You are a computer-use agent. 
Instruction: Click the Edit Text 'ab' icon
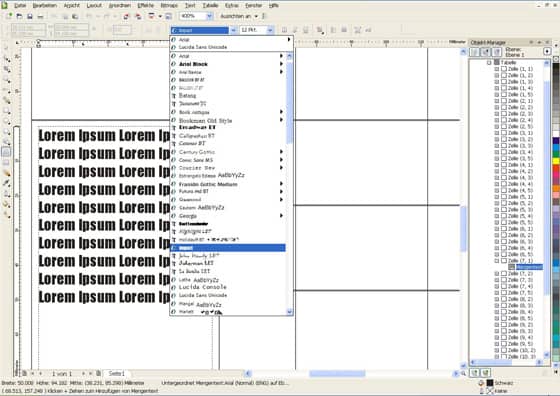(368, 30)
